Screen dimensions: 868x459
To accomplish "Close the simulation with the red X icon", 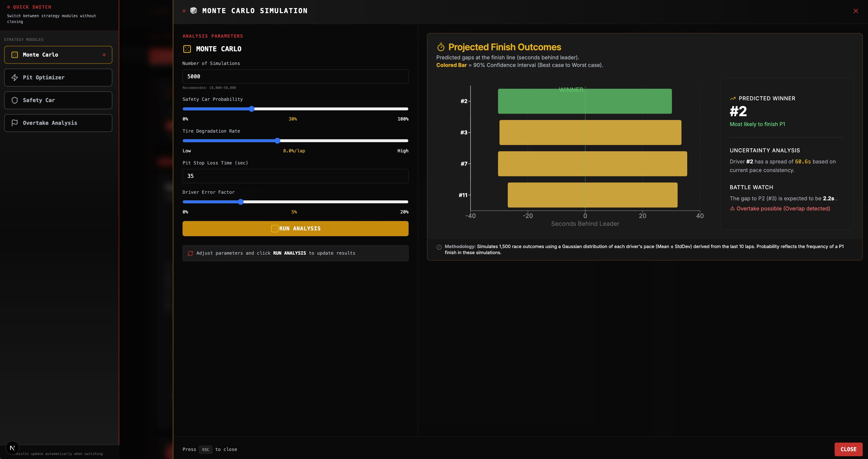I will tap(856, 11).
